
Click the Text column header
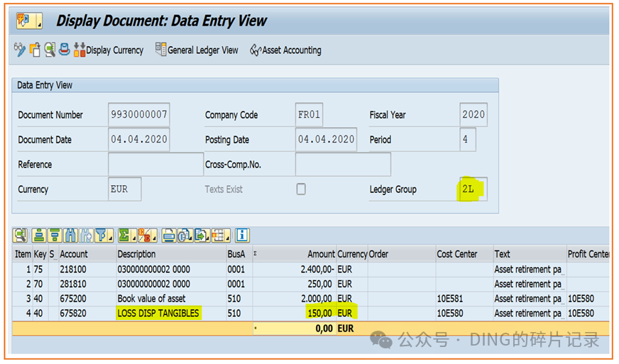coord(530,254)
